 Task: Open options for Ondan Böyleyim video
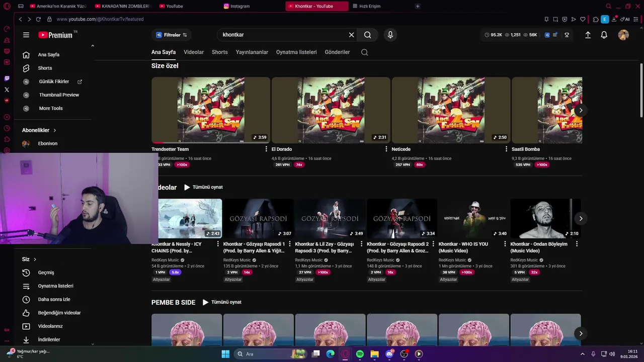pyautogui.click(x=577, y=244)
